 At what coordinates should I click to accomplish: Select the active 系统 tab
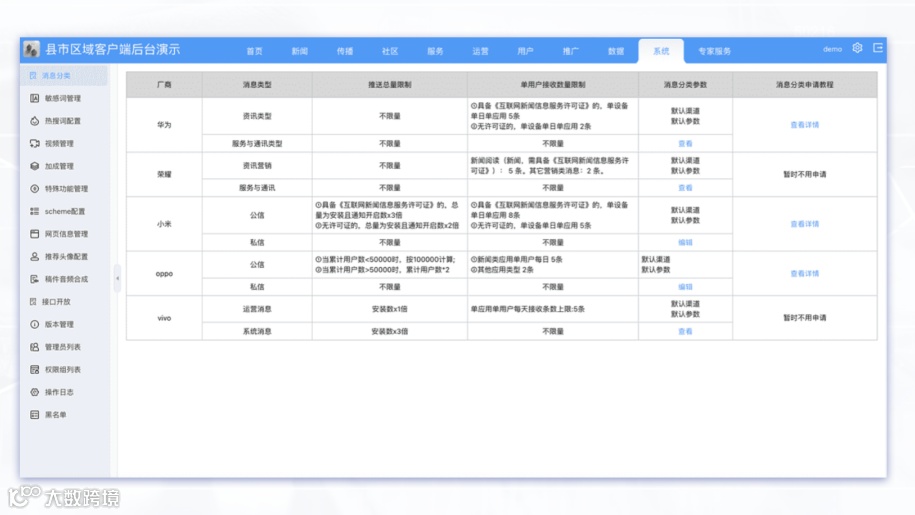click(x=661, y=51)
